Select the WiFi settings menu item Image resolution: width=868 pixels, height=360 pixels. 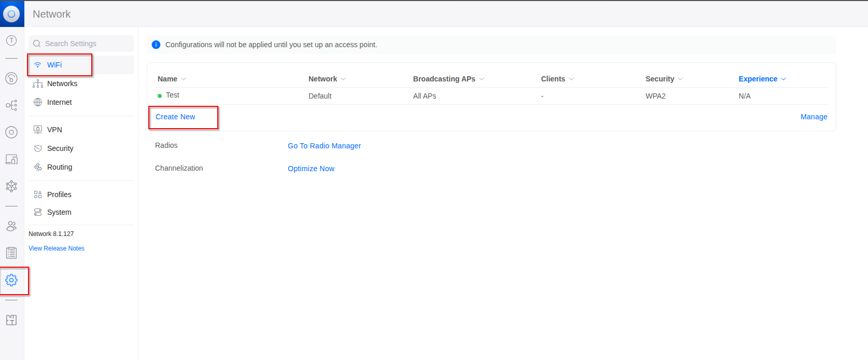[81, 65]
